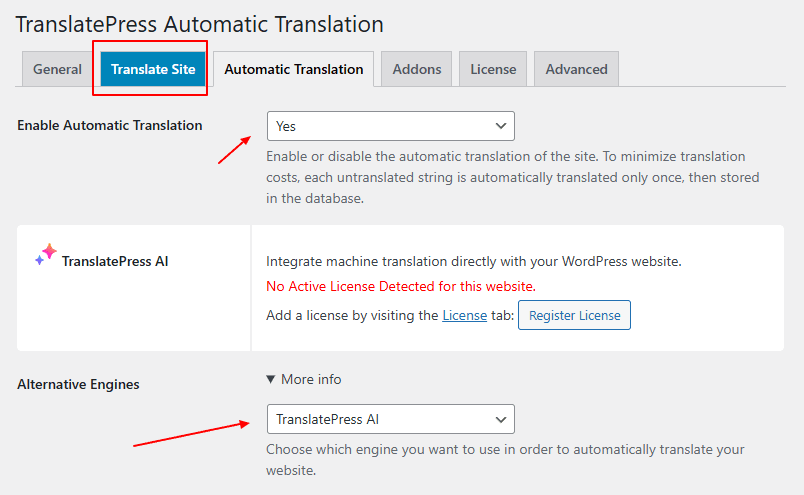Viewport: 804px width, 495px height.
Task: Click 'Integrate machine translation directly' description text
Action: [474, 261]
